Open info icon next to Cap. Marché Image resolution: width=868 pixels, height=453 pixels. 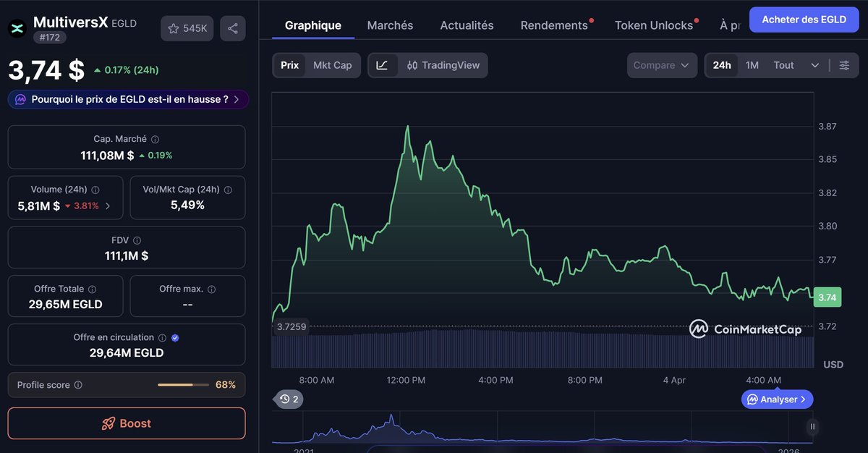point(155,139)
